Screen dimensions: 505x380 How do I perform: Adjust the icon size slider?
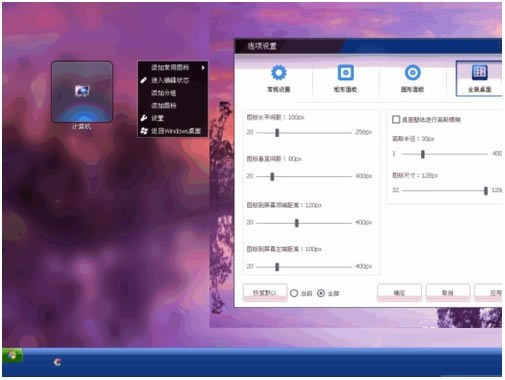(x=486, y=191)
